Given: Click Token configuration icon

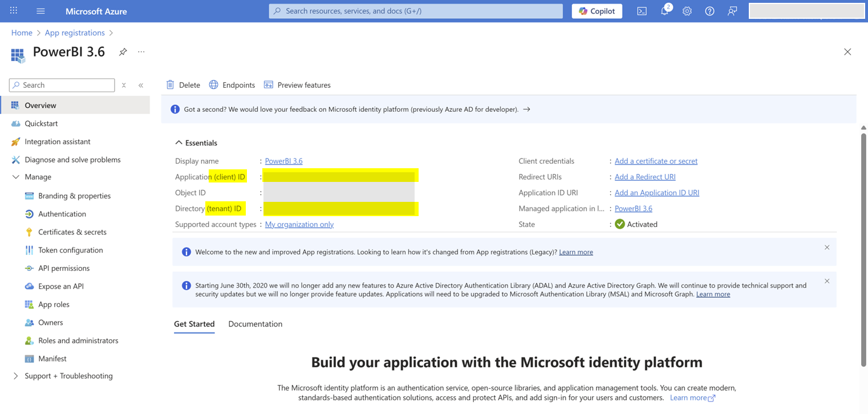Looking at the screenshot, I should pos(29,250).
